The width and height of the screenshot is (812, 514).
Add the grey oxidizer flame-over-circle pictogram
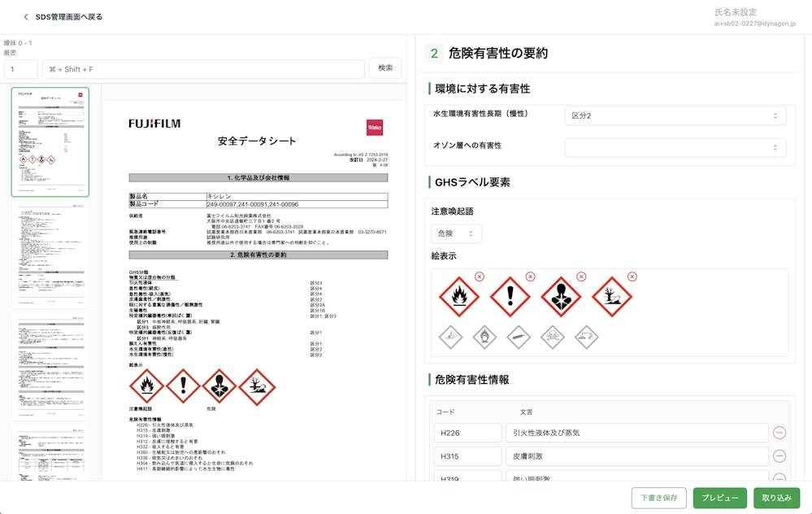(x=484, y=338)
